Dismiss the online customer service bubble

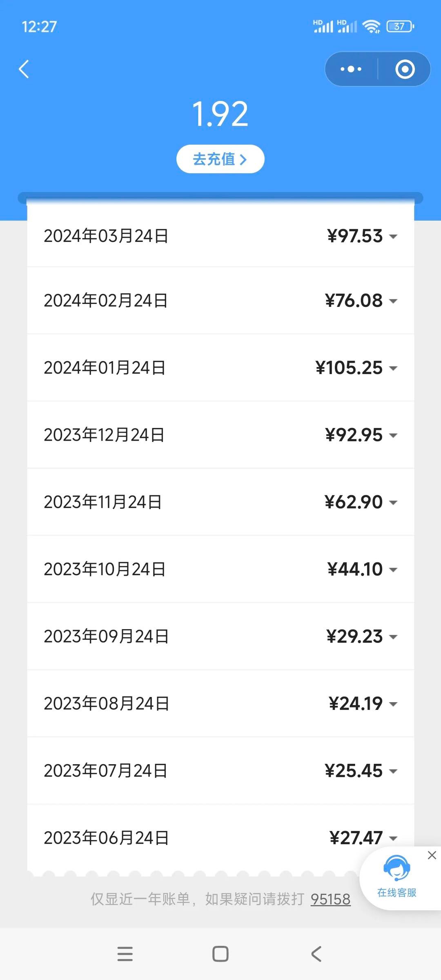[x=432, y=855]
